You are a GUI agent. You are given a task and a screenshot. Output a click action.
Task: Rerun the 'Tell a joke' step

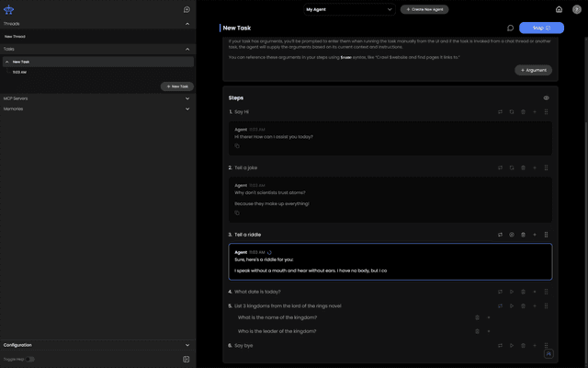coord(512,167)
